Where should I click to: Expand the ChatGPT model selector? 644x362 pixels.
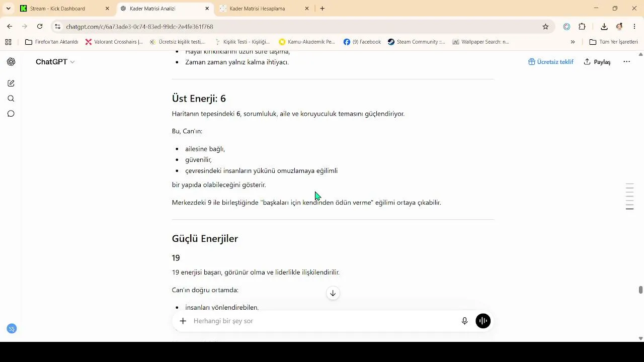point(55,62)
